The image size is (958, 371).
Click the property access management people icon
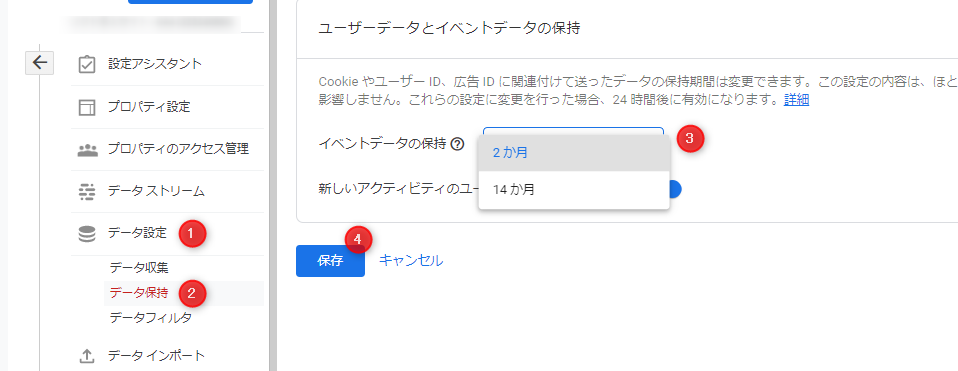point(87,149)
